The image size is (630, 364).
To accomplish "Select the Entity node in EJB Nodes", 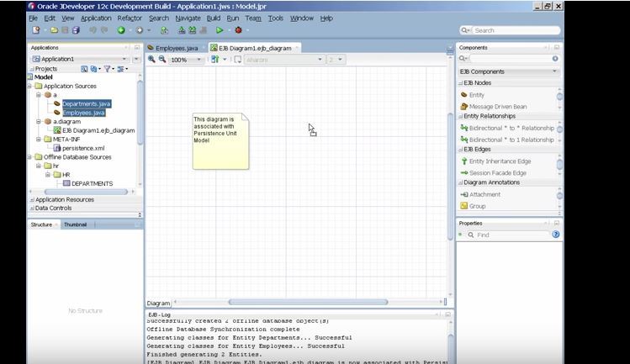I will point(476,95).
